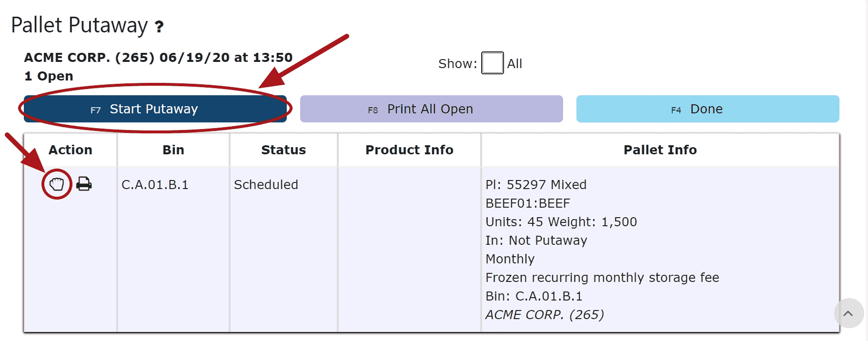
Task: Enable the Show All checkbox
Action: click(492, 63)
